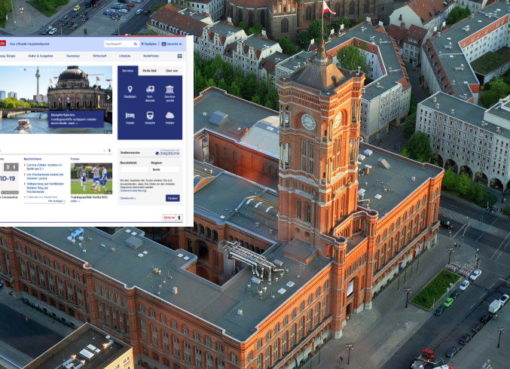
Task: Open the blue caption box on the slideshow
Action: point(76,119)
